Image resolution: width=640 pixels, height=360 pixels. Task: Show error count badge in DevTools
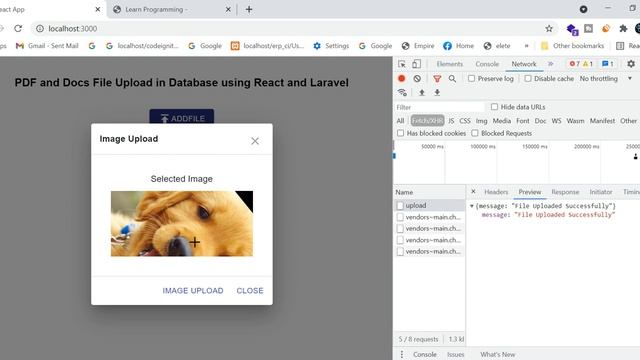pyautogui.click(x=575, y=64)
